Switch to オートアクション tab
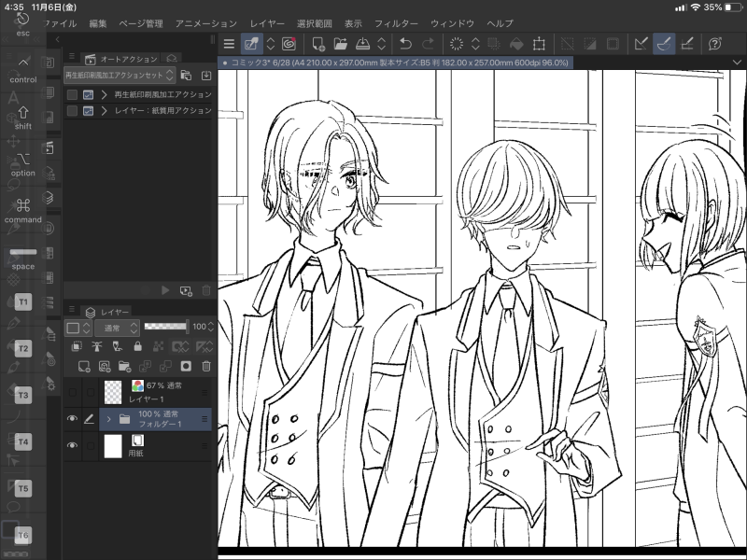This screenshot has width=747, height=560. tap(121, 59)
